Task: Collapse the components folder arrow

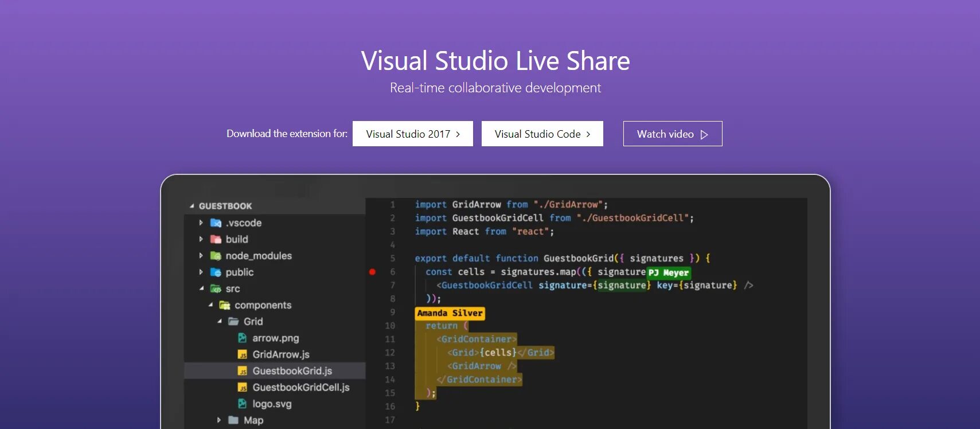Action: [210, 305]
